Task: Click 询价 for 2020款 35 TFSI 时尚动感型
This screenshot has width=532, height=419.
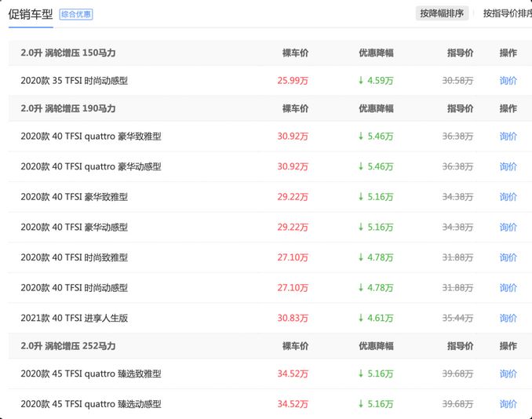Action: click(x=508, y=80)
